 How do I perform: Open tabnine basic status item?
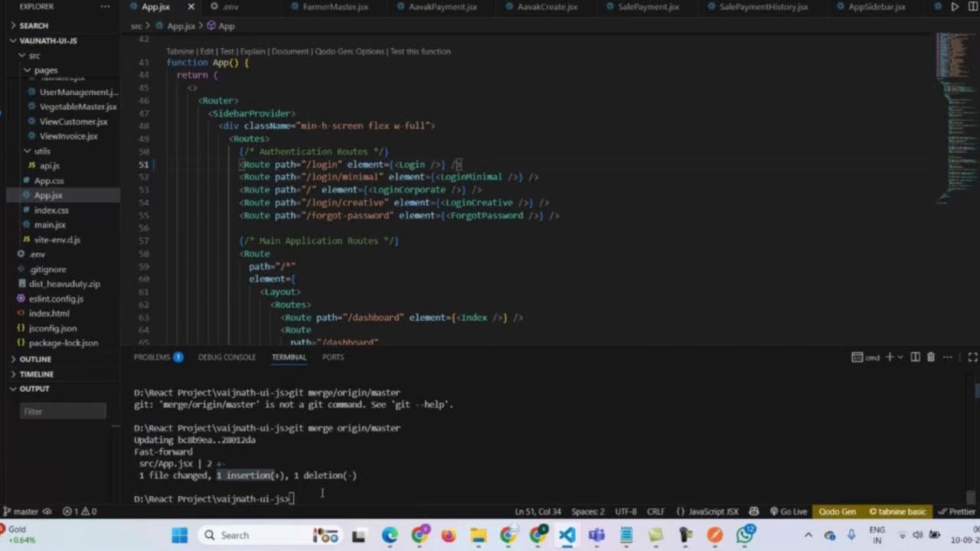897,511
